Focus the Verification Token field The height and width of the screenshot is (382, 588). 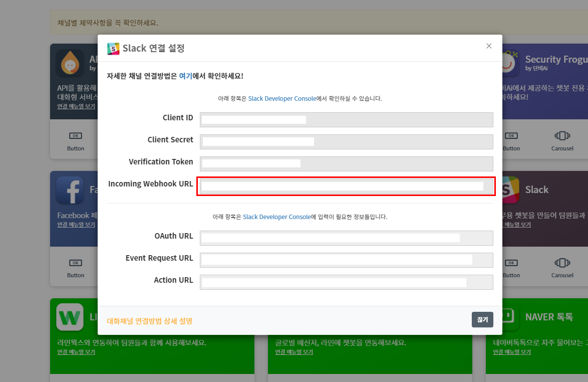(x=346, y=163)
